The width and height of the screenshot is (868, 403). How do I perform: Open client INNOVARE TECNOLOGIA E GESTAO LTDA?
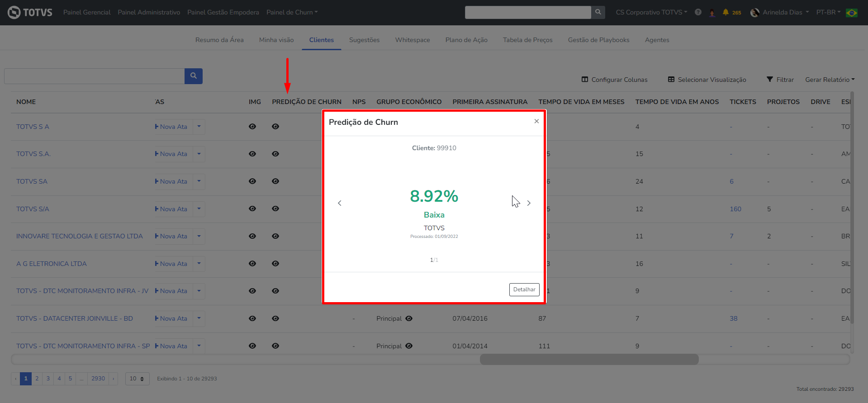coord(80,236)
